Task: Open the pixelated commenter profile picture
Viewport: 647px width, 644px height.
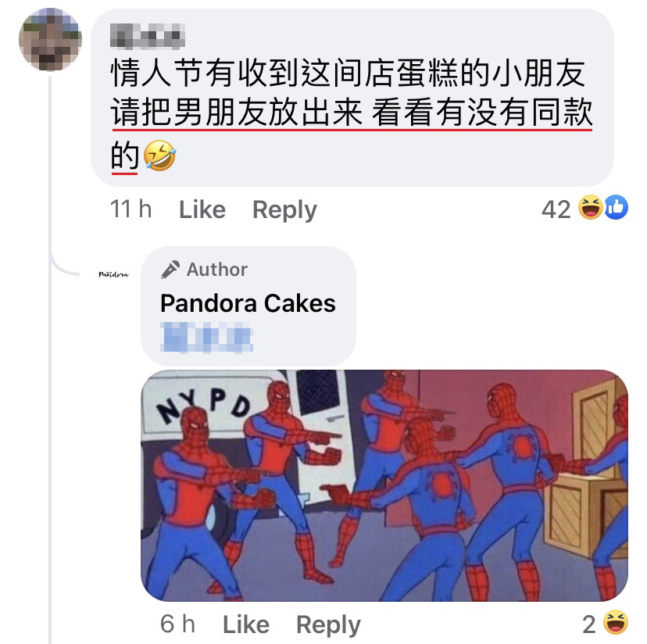Action: [x=50, y=39]
